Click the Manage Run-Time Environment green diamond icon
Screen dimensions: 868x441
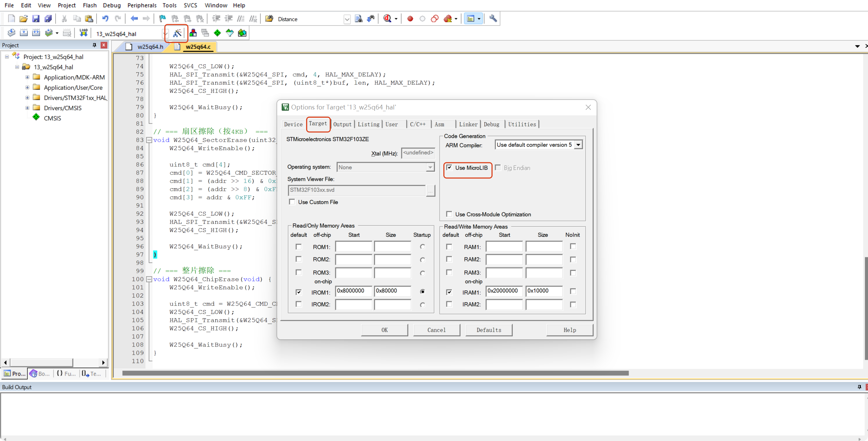click(x=217, y=33)
